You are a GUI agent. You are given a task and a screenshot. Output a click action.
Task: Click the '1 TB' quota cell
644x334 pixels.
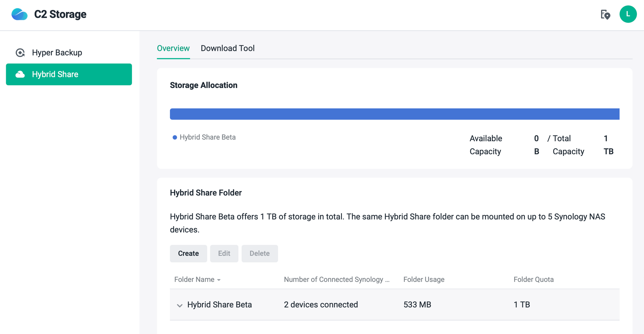coord(522,305)
